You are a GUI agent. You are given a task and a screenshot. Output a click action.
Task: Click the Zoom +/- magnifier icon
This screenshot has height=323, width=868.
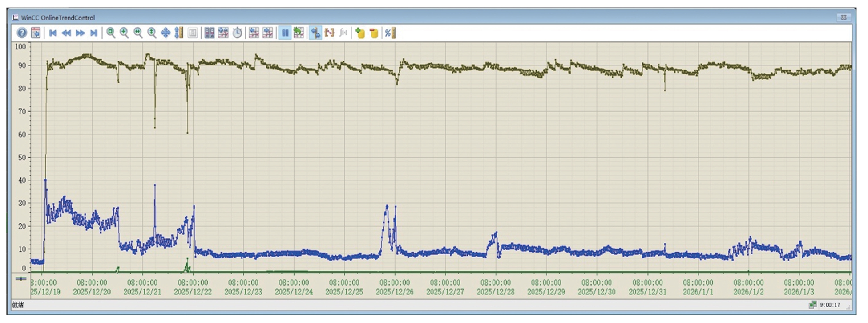(x=124, y=33)
